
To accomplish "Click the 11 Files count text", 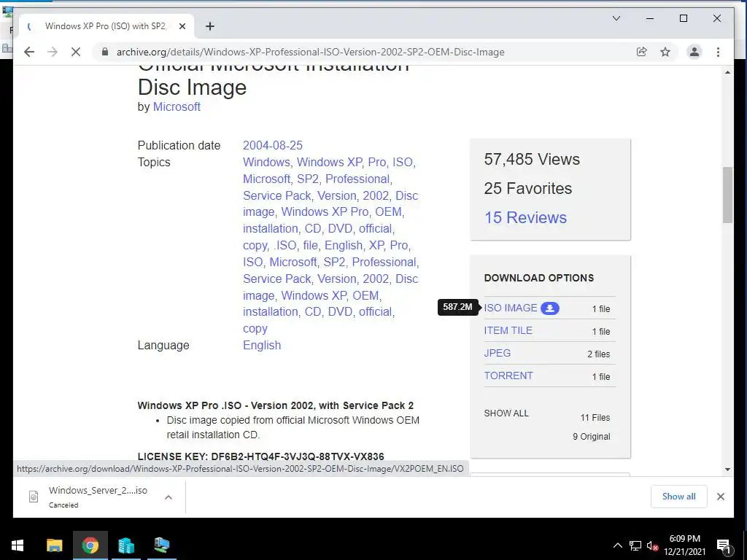I will pos(595,418).
